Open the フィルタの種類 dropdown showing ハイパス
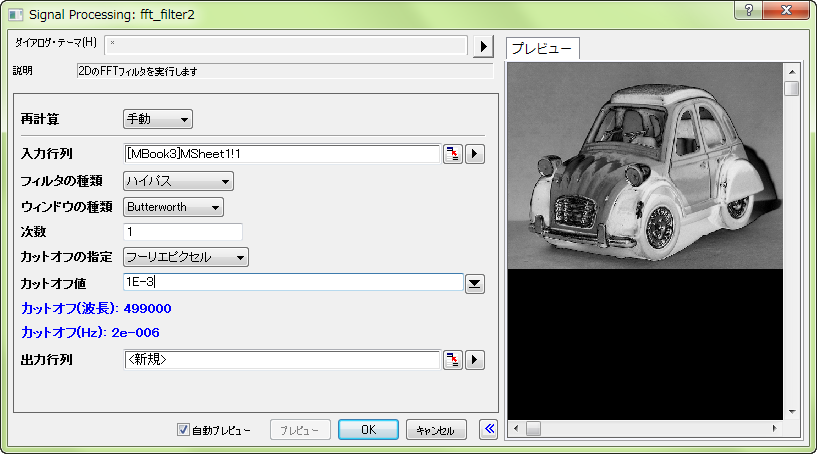The width and height of the screenshot is (817, 454). tap(178, 181)
